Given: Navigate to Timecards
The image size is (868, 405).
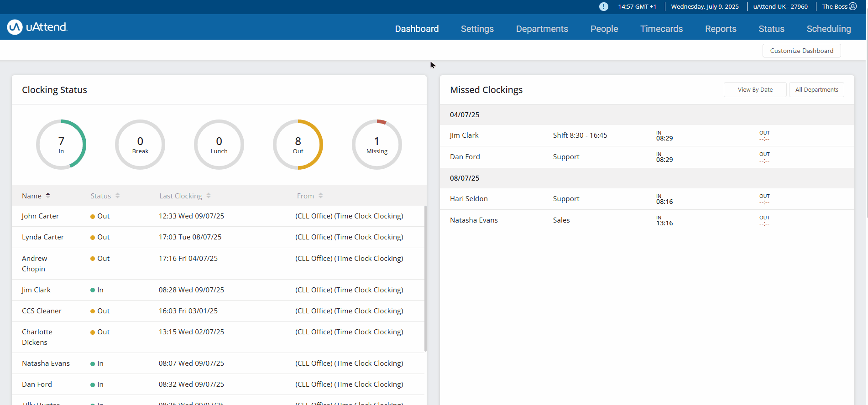Looking at the screenshot, I should click(662, 29).
